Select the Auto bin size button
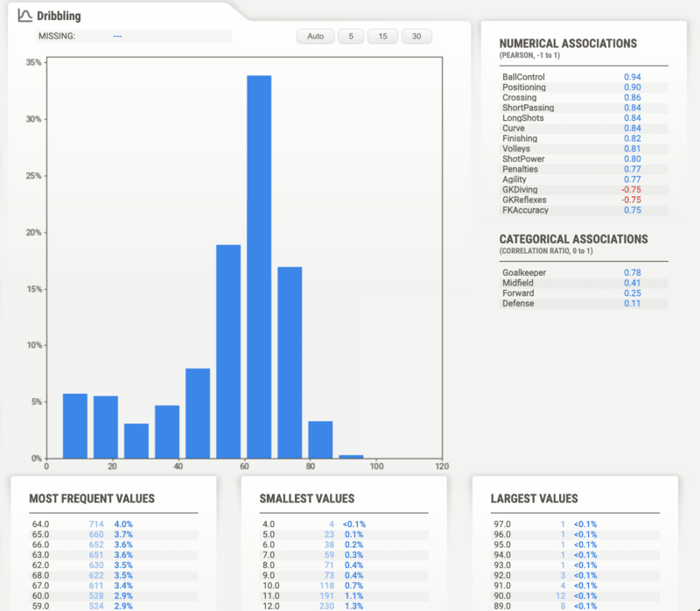The image size is (700, 611). 316,36
